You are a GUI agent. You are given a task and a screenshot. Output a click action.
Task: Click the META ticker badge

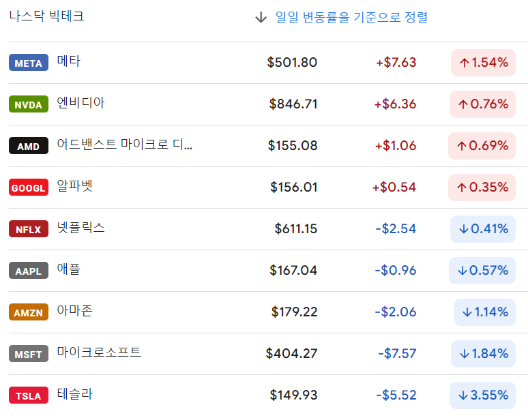[28, 63]
